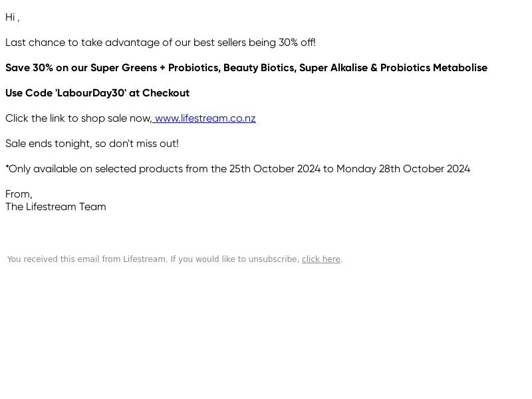Click the 'click here' unsubscribe link
The height and width of the screenshot is (399, 532).
[x=321, y=259]
